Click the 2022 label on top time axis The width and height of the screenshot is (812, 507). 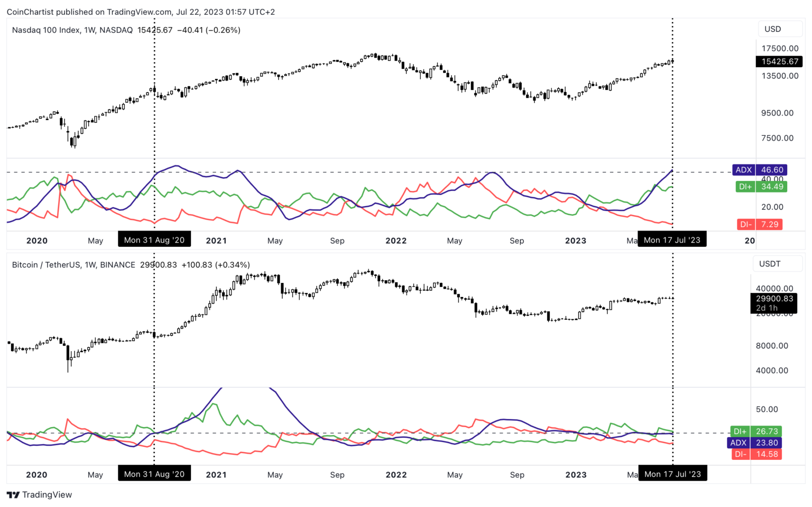pos(396,241)
